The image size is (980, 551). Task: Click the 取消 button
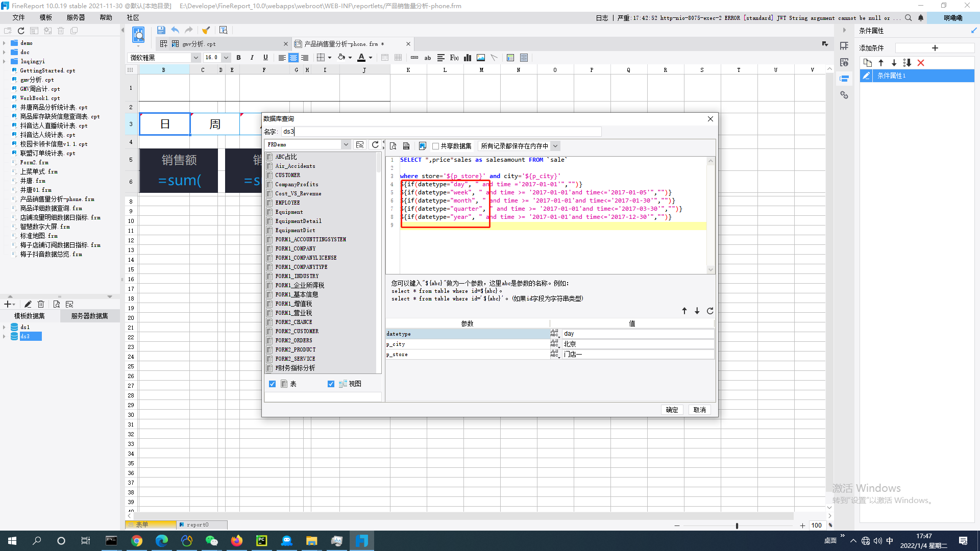(x=700, y=410)
